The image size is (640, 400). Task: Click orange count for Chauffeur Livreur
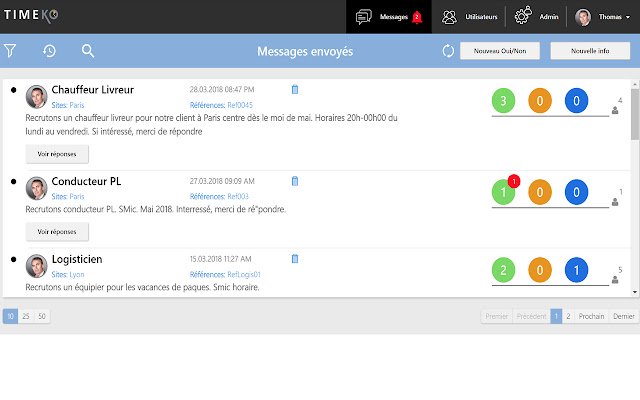(x=540, y=100)
